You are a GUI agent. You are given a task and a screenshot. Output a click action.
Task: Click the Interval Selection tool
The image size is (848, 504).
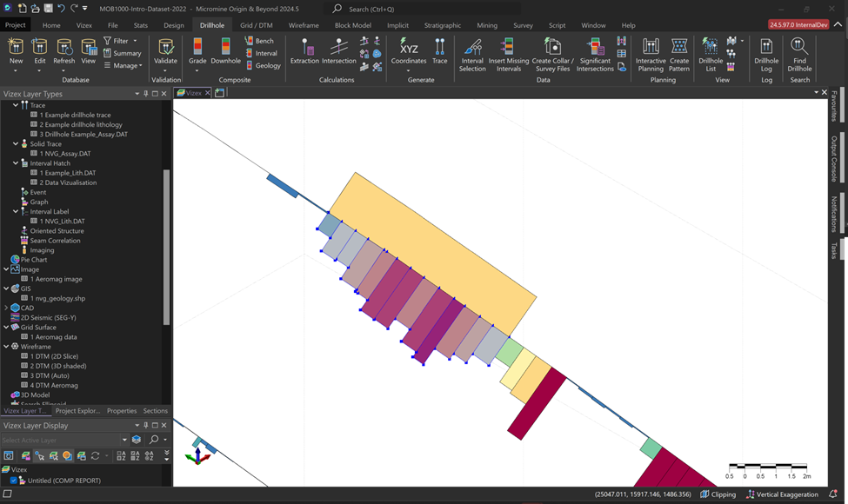click(472, 54)
